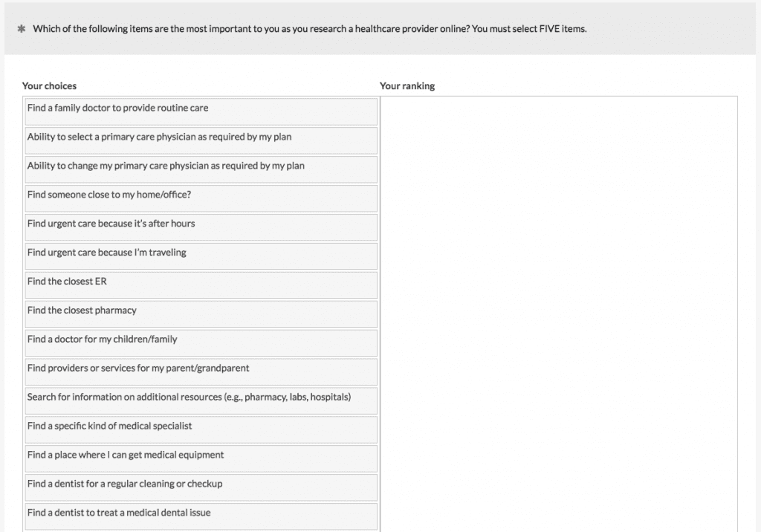Image resolution: width=761 pixels, height=532 pixels.
Task: Select 'Find a specific kind of medical specialist'
Action: (x=201, y=429)
